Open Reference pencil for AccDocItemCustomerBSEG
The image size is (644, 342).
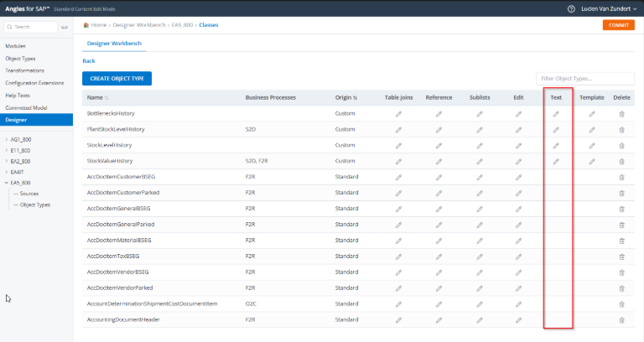[439, 178]
